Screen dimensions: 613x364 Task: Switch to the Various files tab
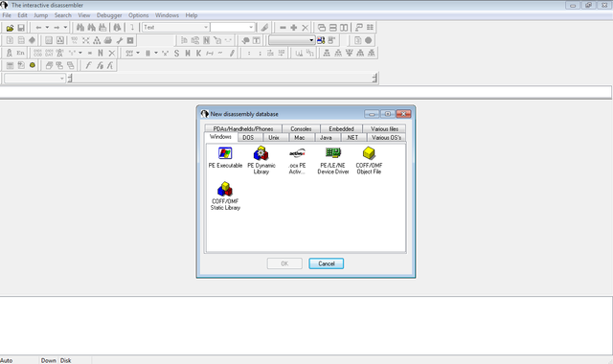click(385, 128)
